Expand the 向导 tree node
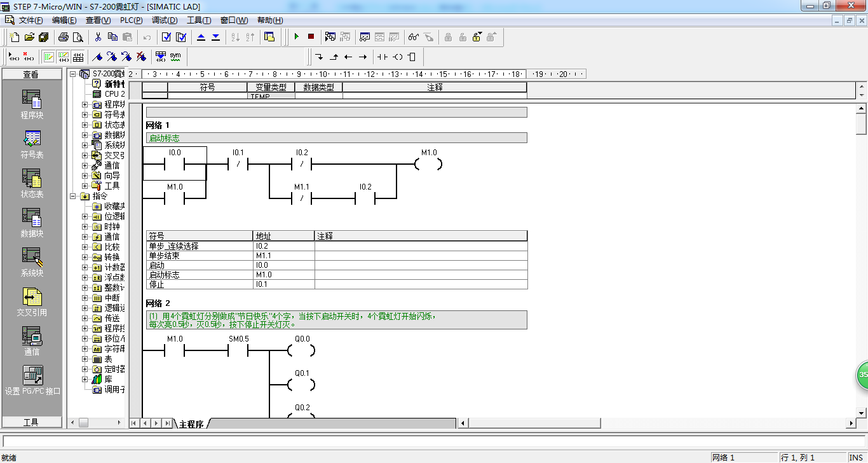Viewport: 868px width, 463px height. (85, 176)
